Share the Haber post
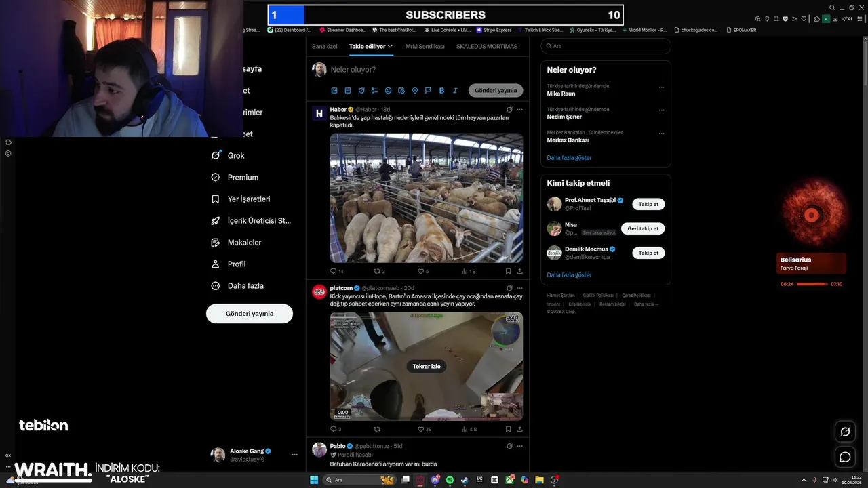Screen dimensions: 868x488 click(x=520, y=271)
